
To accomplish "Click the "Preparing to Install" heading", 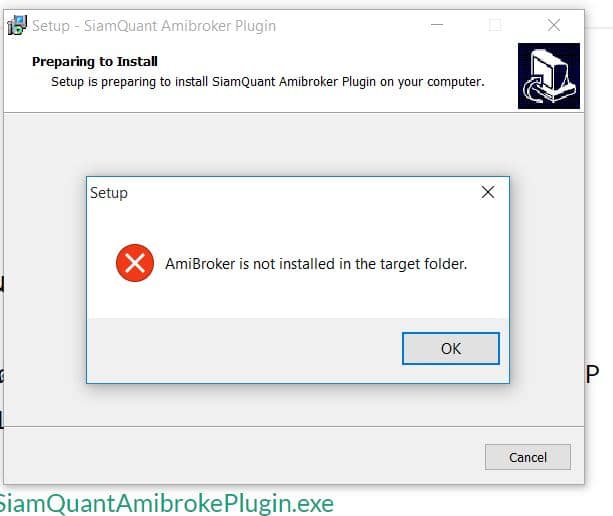I will point(95,61).
